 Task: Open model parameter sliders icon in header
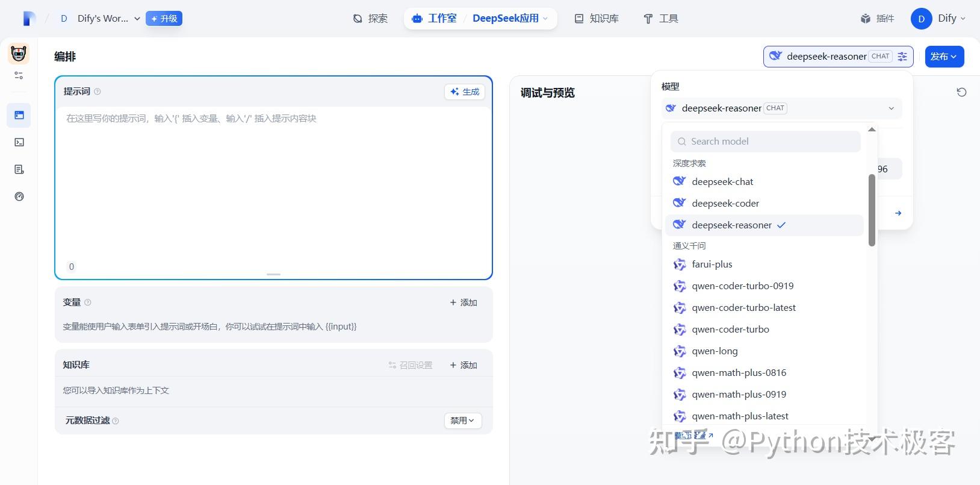click(x=902, y=57)
